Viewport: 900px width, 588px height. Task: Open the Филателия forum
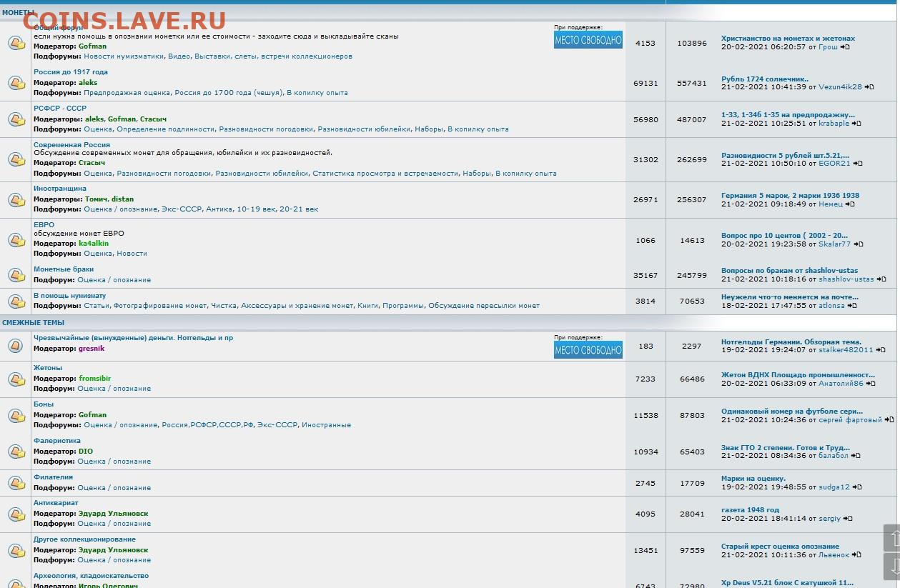tap(53, 477)
